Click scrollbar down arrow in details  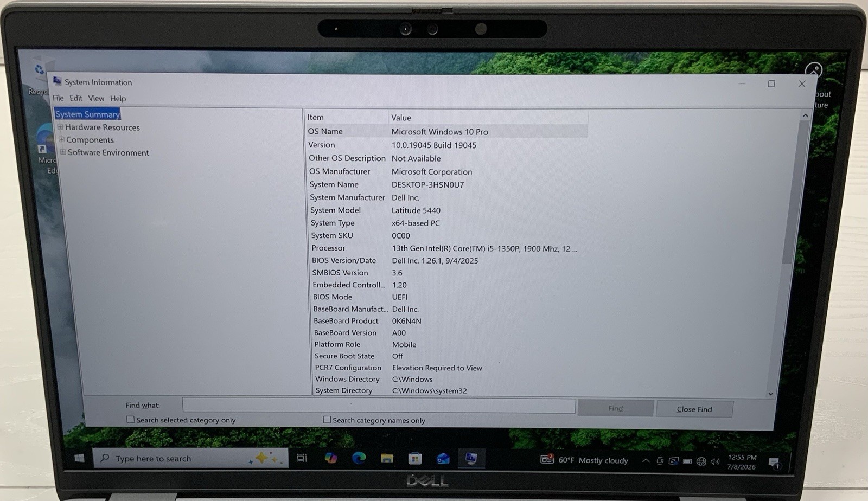click(x=771, y=394)
